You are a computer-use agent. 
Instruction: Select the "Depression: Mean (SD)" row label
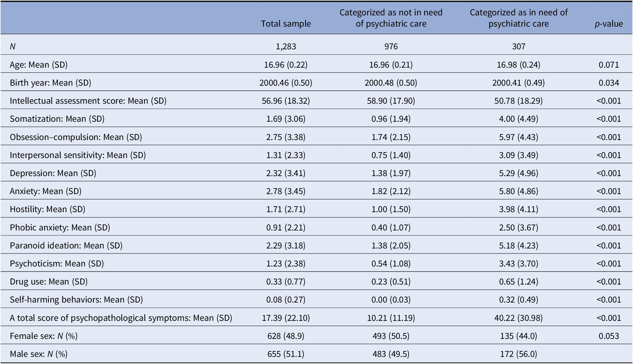pyautogui.click(x=53, y=173)
